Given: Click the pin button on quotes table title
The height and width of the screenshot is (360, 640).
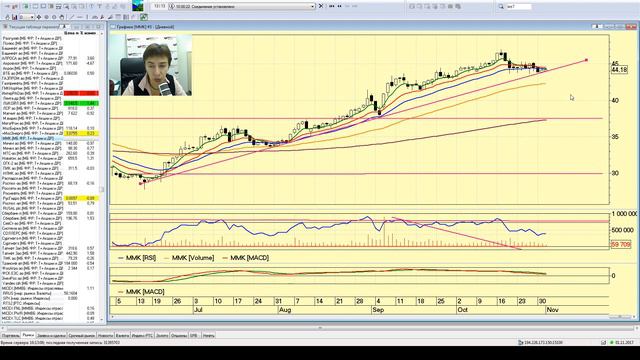Looking at the screenshot, I should click(x=64, y=27).
